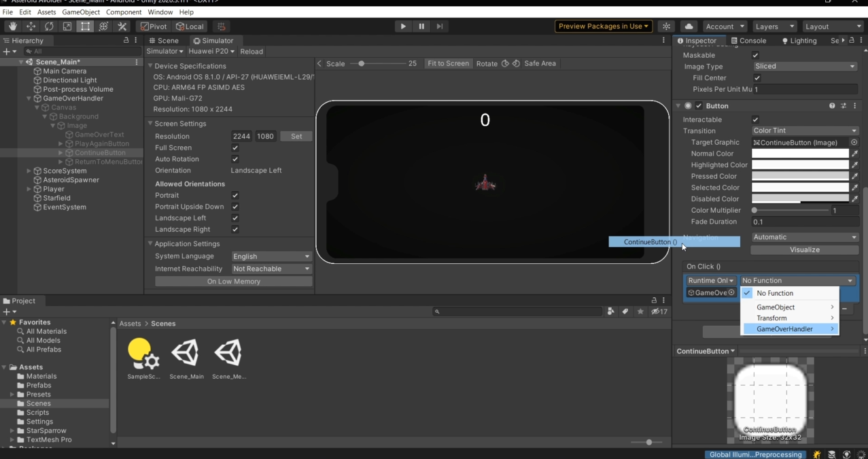Open the custom editor tools

pyautogui.click(x=122, y=27)
